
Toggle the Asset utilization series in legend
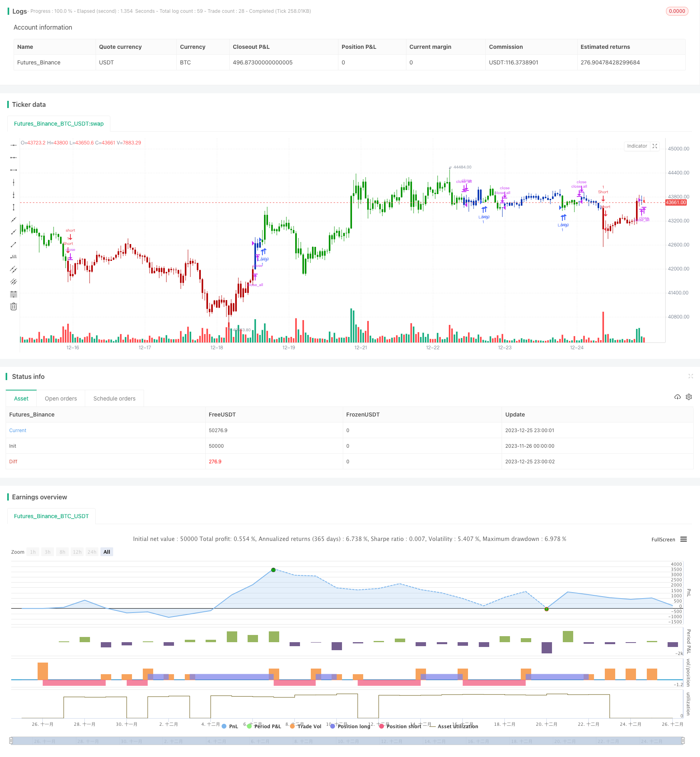tap(454, 726)
